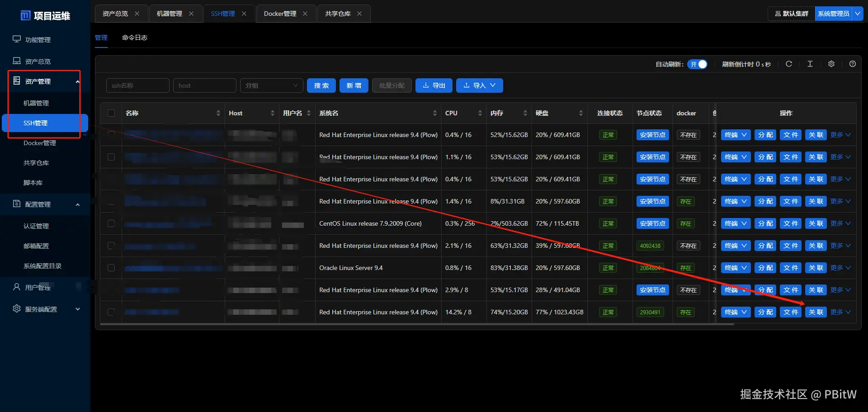The height and width of the screenshot is (412, 868).
Task: Collapse the 配置管理 sidebar section
Action: coord(78,204)
